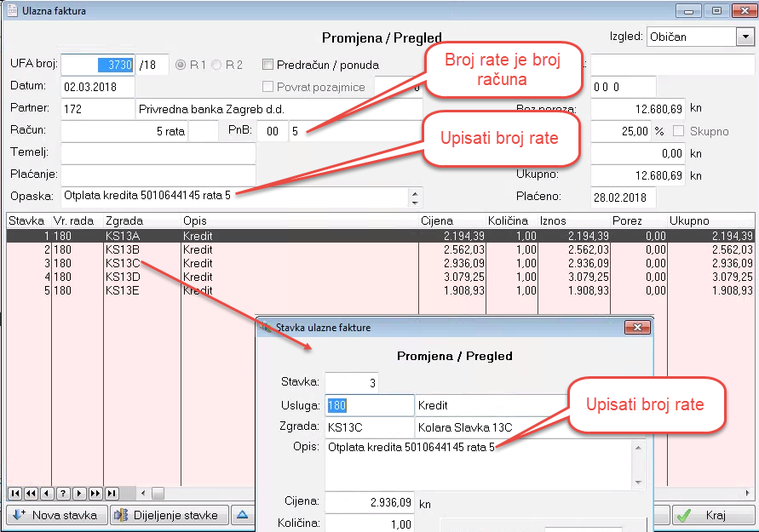This screenshot has width=759, height=532.
Task: Click the Vr. rada column header
Action: tap(78, 221)
